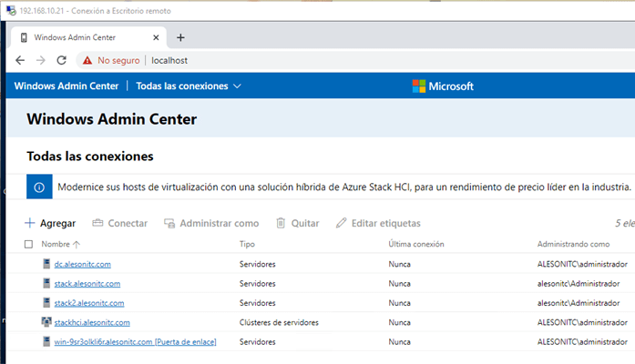Click the Azure Stack HCI banner text
Viewport: 635px width, 364px height.
coord(344,187)
